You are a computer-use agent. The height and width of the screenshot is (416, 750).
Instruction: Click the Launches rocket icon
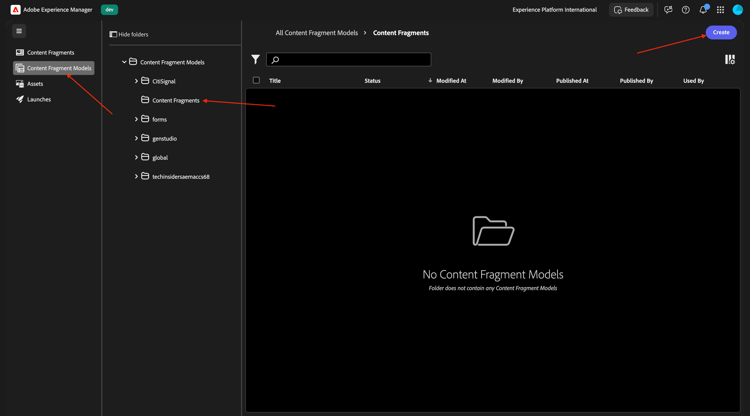[20, 99]
